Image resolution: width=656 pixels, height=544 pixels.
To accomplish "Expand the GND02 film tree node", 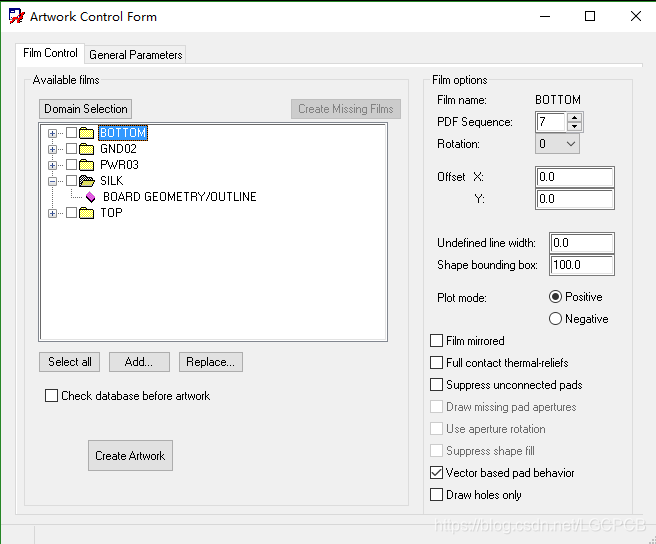I will (x=52, y=149).
